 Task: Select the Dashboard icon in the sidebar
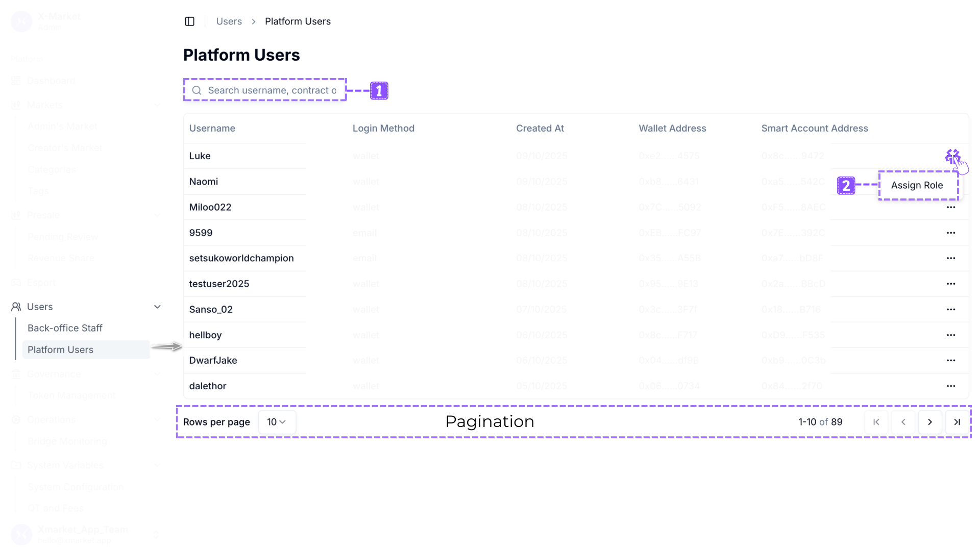point(16,81)
